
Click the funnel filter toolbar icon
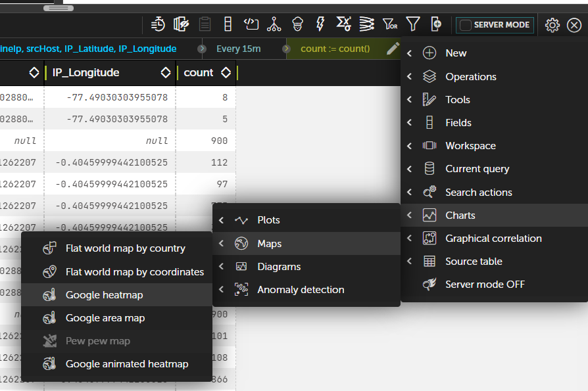coord(413,24)
